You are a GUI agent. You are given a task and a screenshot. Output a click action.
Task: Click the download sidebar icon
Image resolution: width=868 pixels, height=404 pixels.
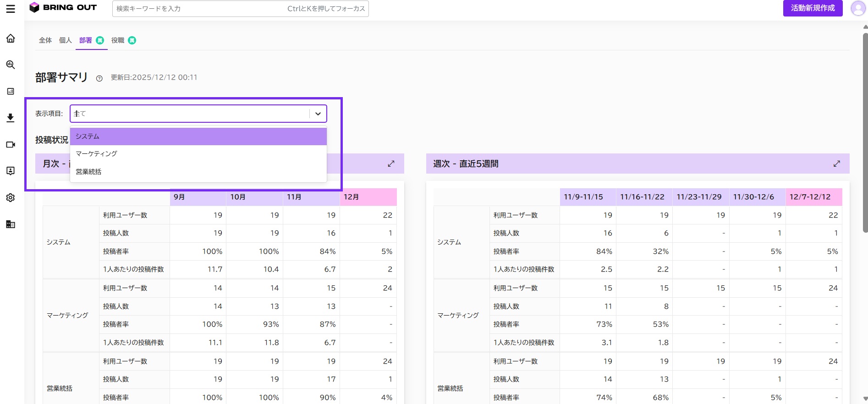(x=11, y=118)
